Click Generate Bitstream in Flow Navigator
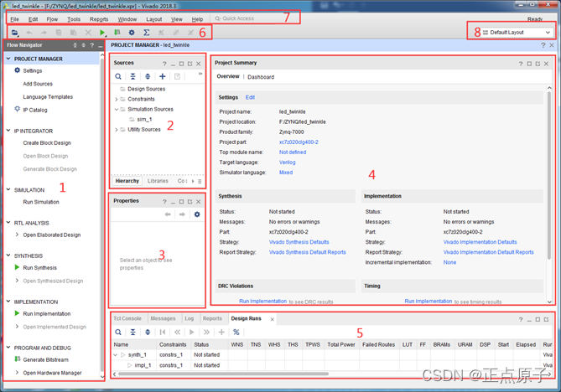 pos(46,360)
